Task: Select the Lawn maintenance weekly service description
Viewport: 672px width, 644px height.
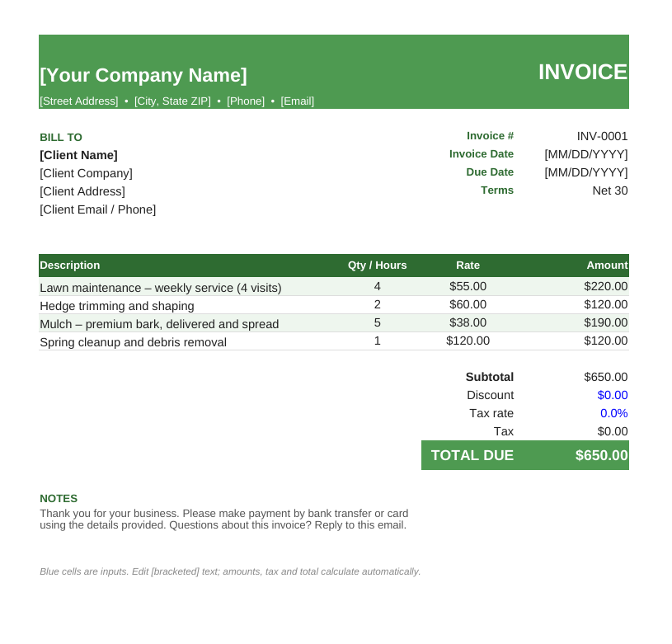Action: click(161, 288)
